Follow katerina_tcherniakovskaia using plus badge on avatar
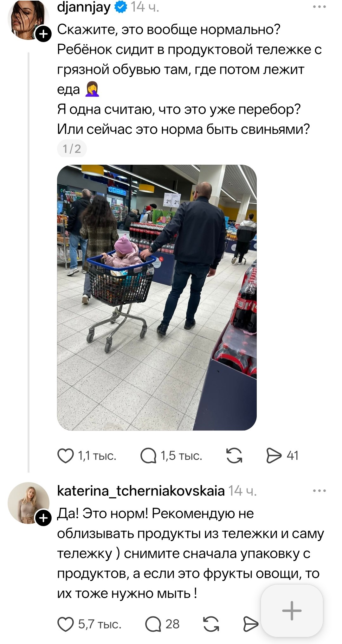Image resolution: width=342 pixels, height=644 pixels. tap(43, 518)
